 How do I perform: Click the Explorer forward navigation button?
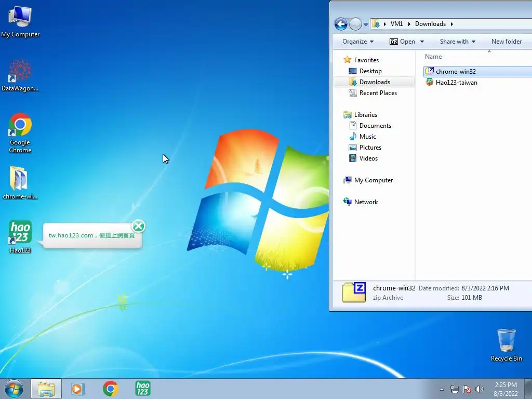click(355, 24)
